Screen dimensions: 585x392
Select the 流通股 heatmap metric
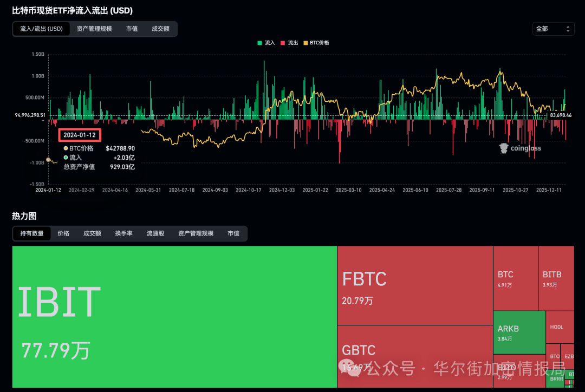155,233
